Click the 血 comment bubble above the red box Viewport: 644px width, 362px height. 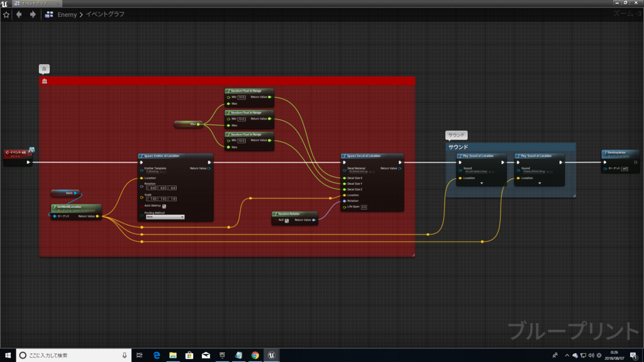[x=45, y=69]
